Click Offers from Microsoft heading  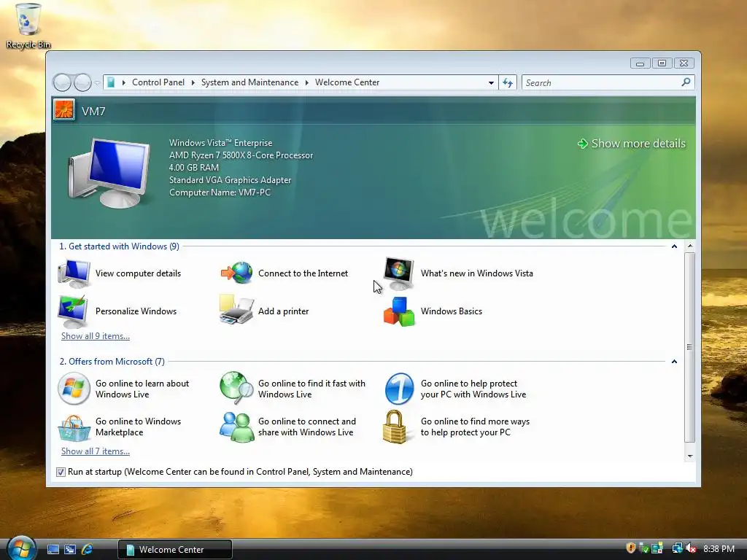(112, 362)
